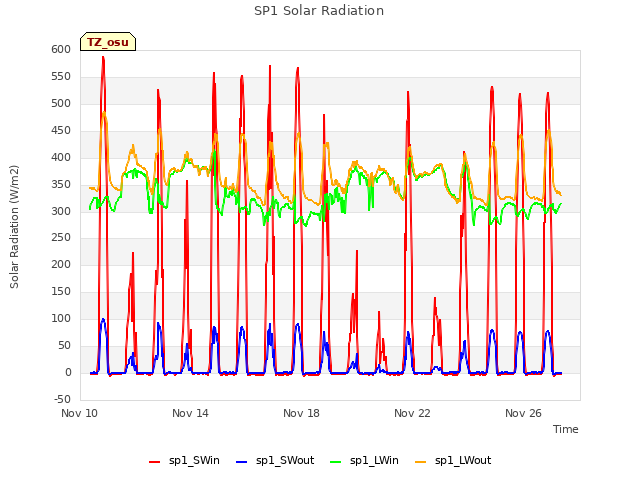Click the SP1 Solar Radiation chart title
Image resolution: width=640 pixels, height=480 pixels.
[319, 11]
